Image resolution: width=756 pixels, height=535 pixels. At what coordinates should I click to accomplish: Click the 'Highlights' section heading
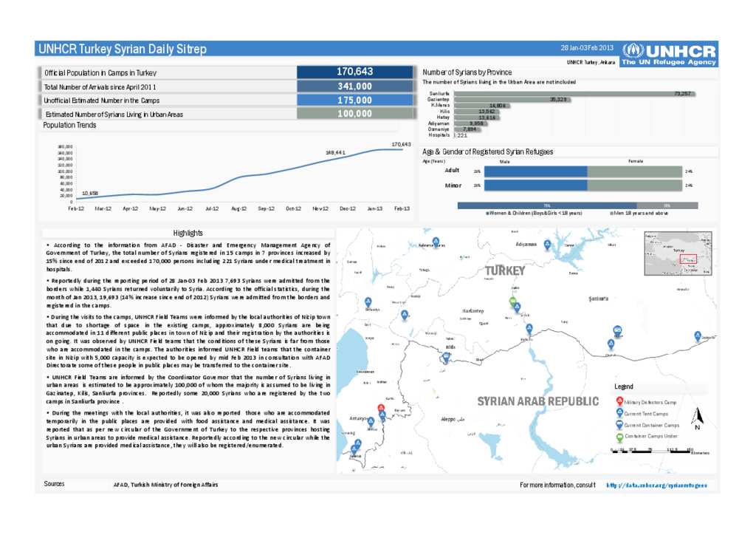pyautogui.click(x=188, y=233)
